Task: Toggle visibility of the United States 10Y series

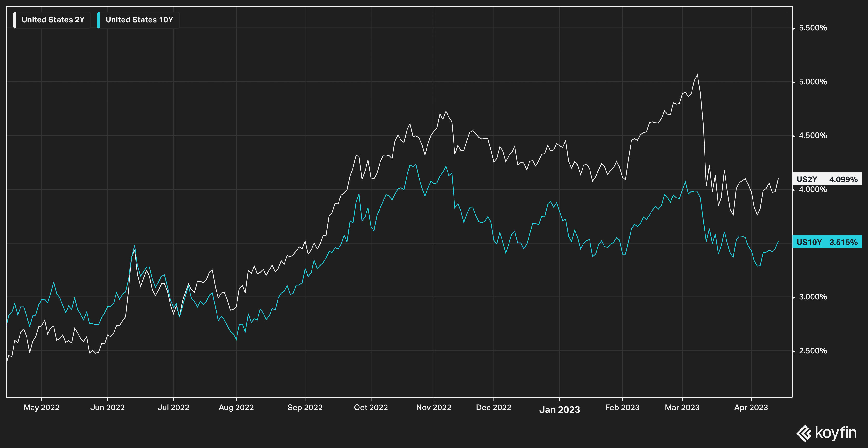Action: point(138,19)
